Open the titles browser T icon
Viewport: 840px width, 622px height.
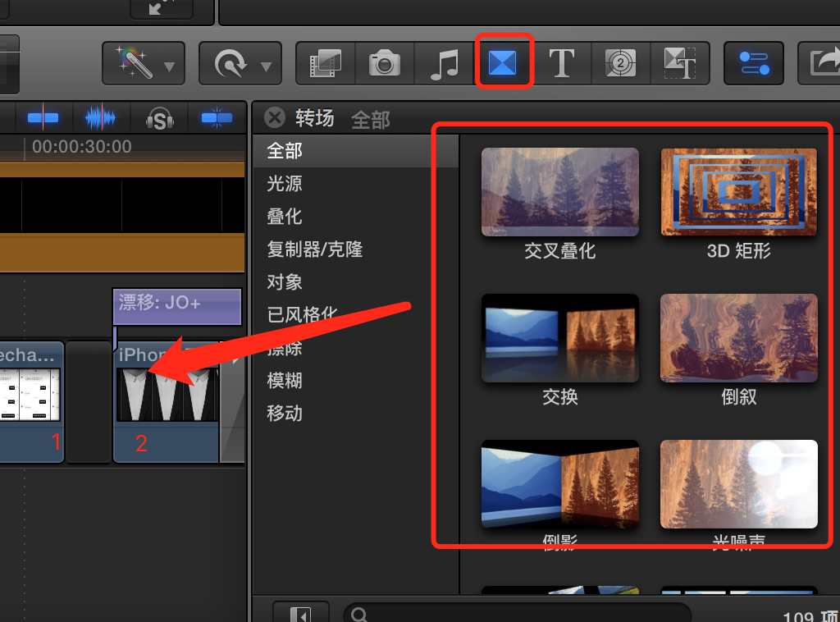tap(562, 63)
